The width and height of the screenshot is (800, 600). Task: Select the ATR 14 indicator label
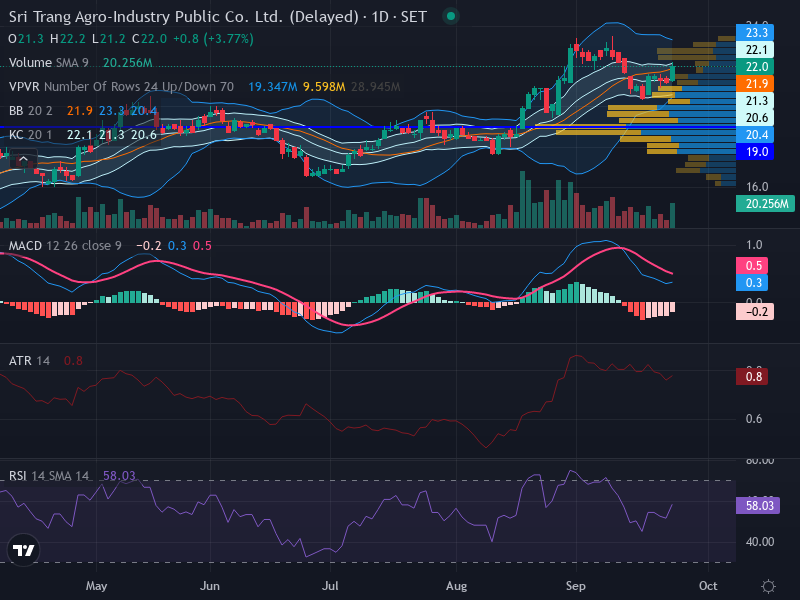click(29, 361)
